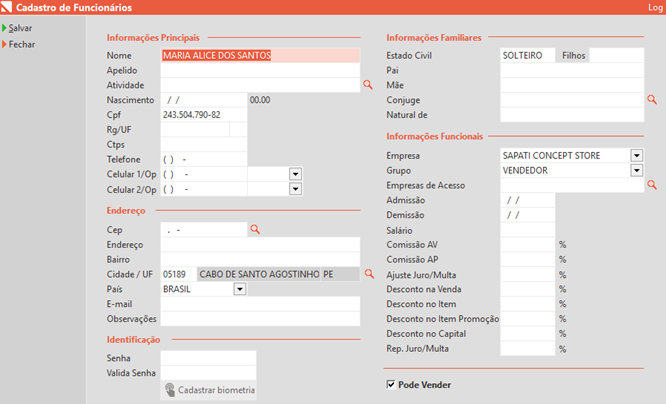The height and width of the screenshot is (404, 666).
Task: Click the city code field 05189
Action: click(x=178, y=274)
